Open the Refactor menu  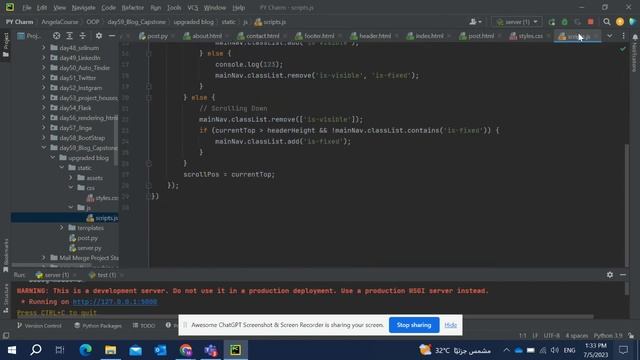click(x=133, y=8)
